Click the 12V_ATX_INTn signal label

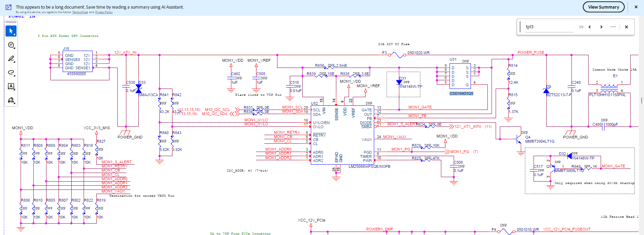(468, 126)
